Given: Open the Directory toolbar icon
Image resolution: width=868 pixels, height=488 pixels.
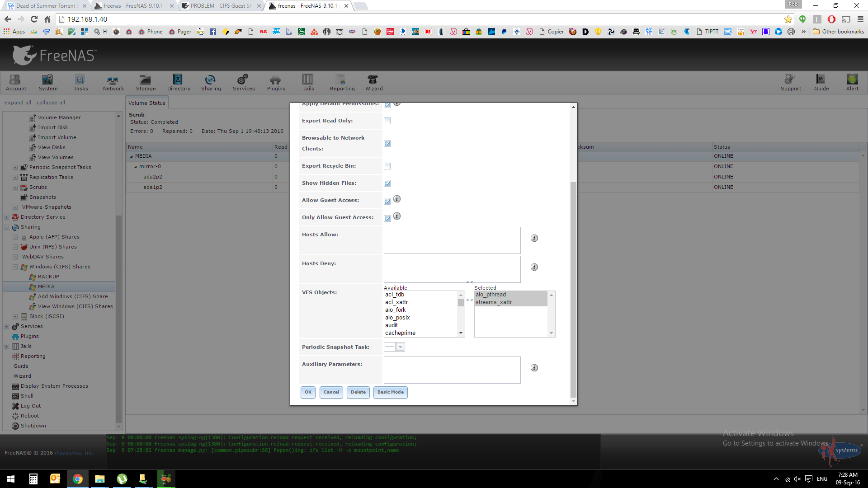Looking at the screenshot, I should pos(179,83).
